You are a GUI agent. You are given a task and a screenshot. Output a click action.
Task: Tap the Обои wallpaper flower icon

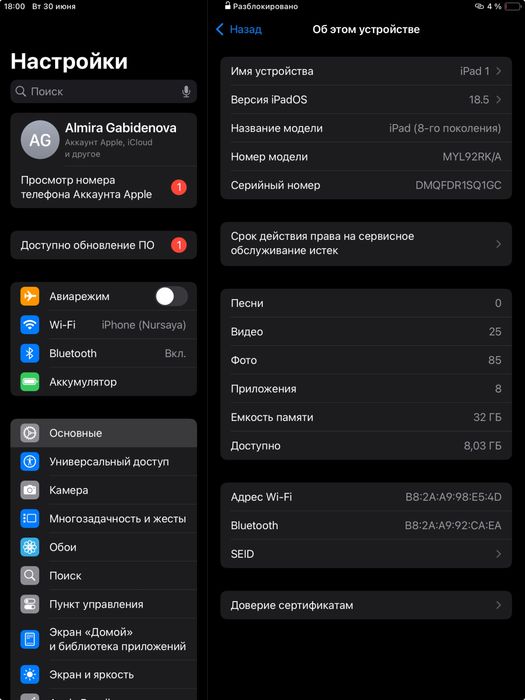pos(30,547)
